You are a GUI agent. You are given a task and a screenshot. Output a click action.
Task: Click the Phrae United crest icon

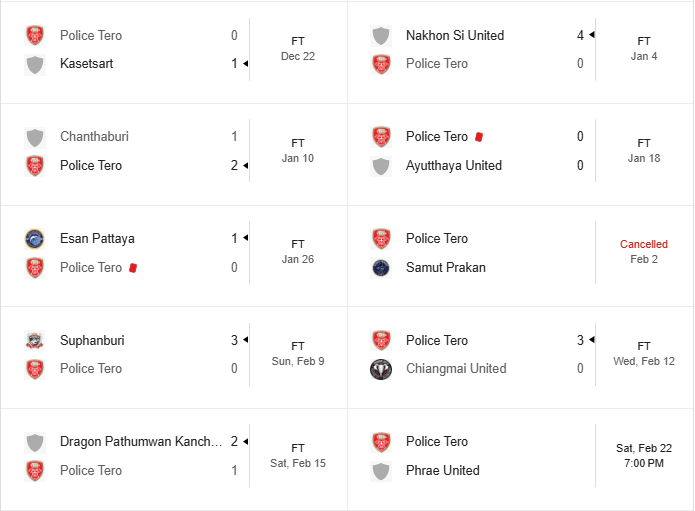click(x=381, y=471)
